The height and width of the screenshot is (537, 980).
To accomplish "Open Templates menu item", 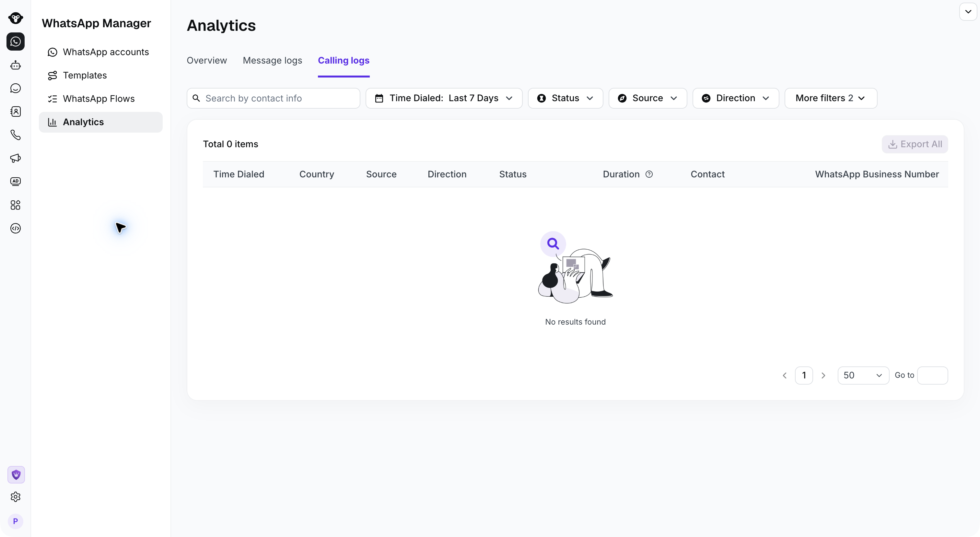I will click(x=100, y=75).
